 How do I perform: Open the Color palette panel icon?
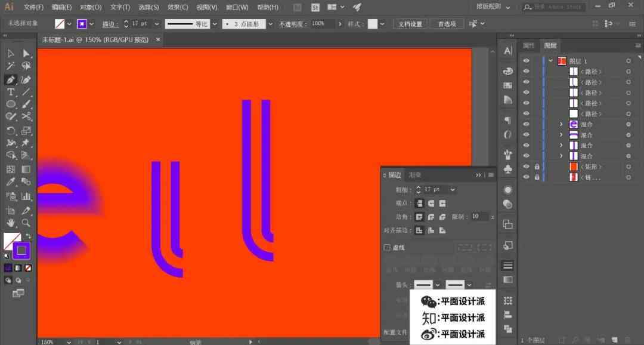[x=507, y=71]
